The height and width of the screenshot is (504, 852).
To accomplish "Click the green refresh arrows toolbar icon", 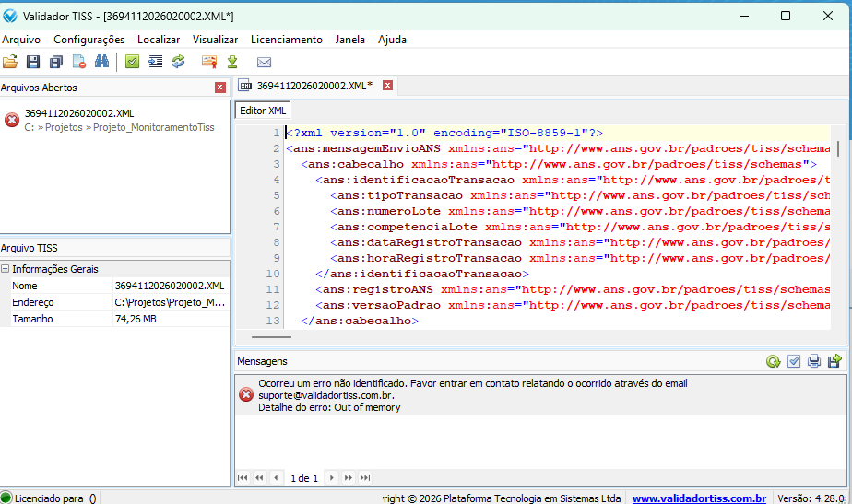I will (x=179, y=63).
